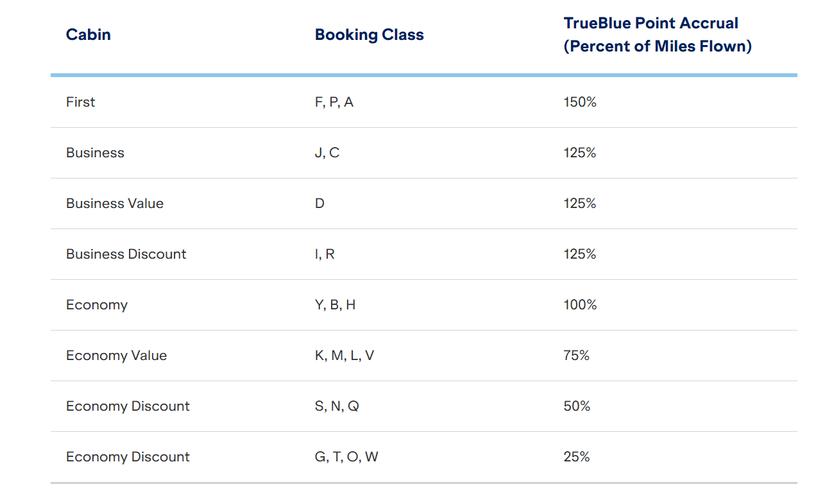Click the 100% accrual value
The image size is (825, 484).
tap(580, 305)
